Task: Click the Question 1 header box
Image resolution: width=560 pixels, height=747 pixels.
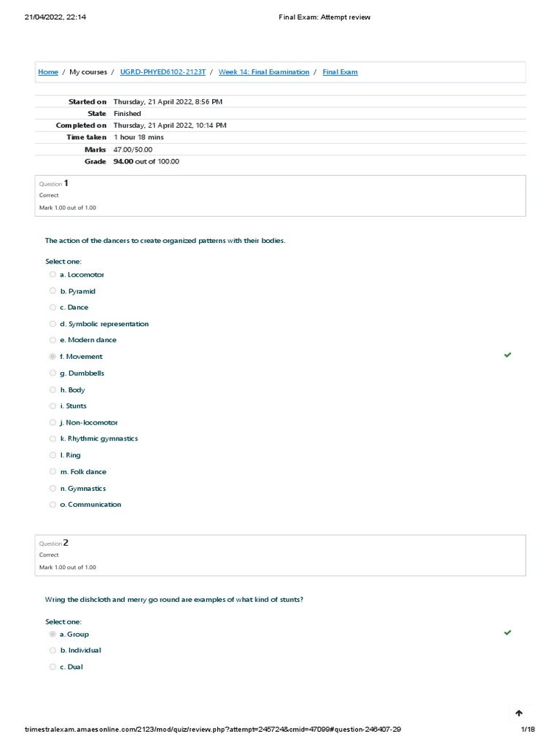Action: click(x=280, y=196)
